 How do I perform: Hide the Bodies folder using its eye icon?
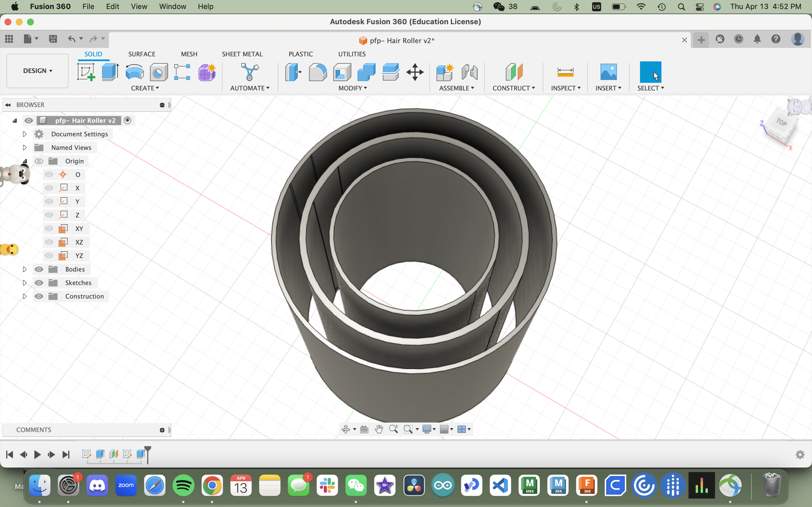pos(39,269)
